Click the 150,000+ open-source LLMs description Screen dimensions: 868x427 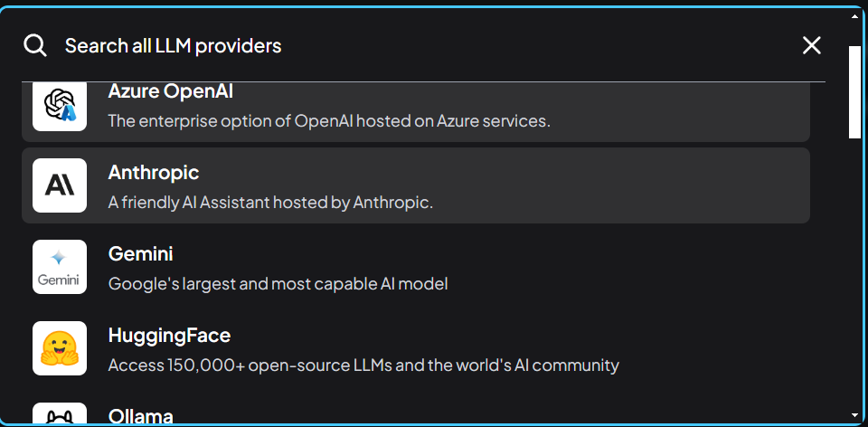pyautogui.click(x=363, y=365)
